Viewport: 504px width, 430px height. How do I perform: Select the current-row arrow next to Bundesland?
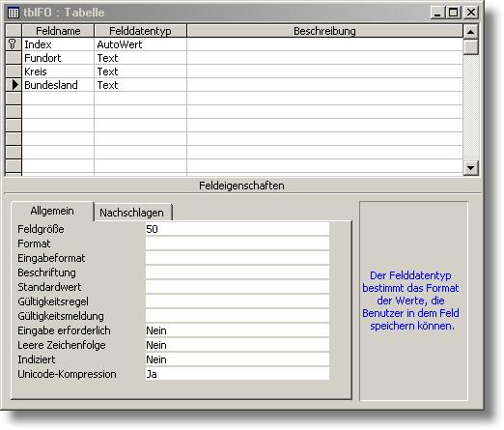[x=14, y=85]
